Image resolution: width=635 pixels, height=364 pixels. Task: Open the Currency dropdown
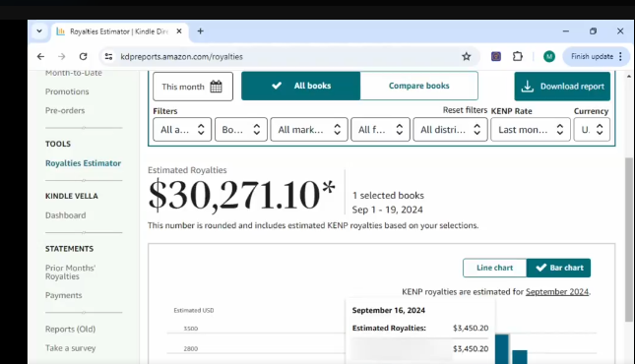[592, 130]
